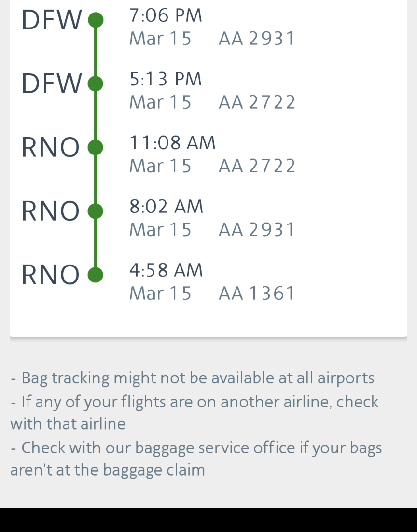Select the timeline dot at 11:08 AM
The image size is (417, 532).
point(96,147)
